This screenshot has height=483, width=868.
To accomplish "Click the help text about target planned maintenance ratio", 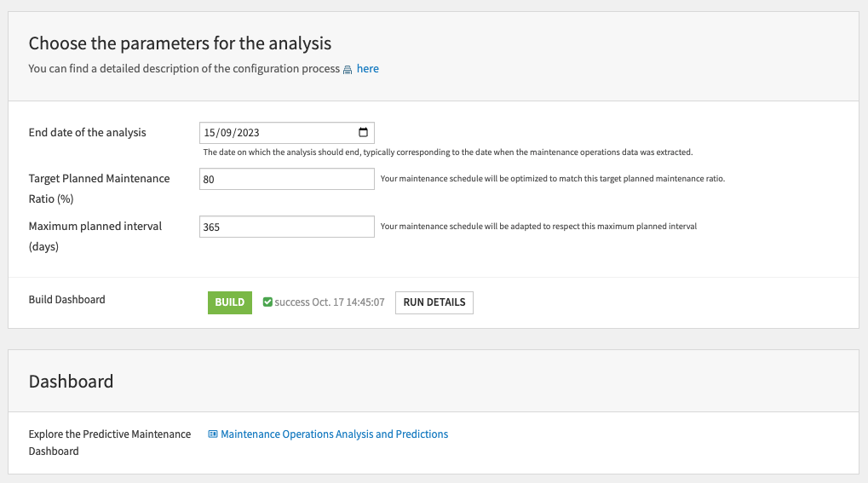I will (553, 178).
